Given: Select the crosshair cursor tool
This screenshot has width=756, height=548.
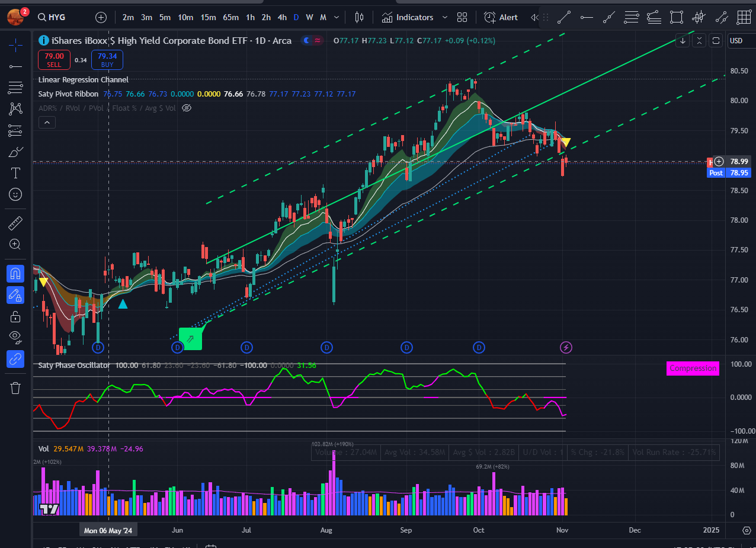Looking at the screenshot, I should click(x=15, y=44).
